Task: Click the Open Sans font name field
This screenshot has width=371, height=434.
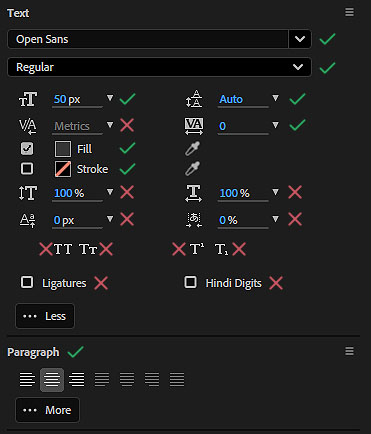Action: [x=148, y=39]
